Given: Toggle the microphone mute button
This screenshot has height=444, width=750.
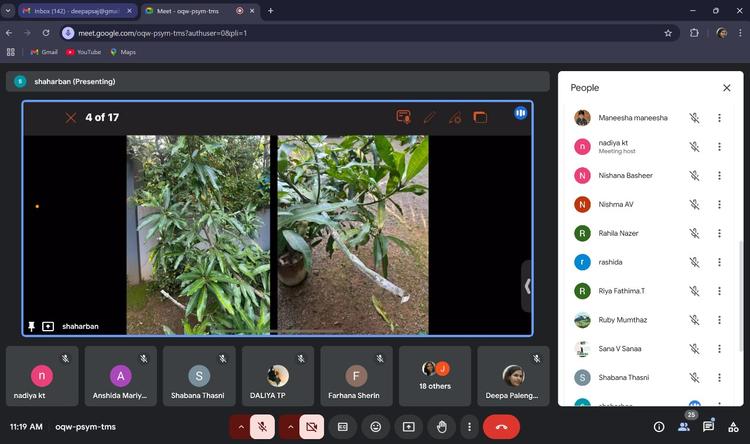Looking at the screenshot, I should 262,426.
